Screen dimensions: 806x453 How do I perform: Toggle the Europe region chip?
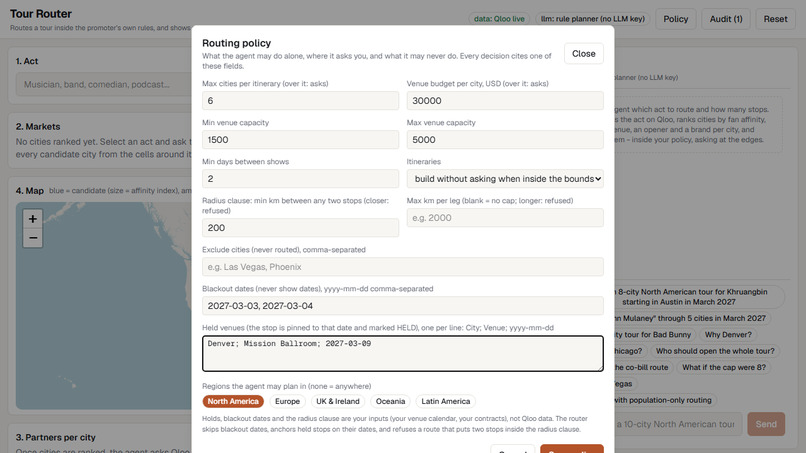[x=287, y=401]
